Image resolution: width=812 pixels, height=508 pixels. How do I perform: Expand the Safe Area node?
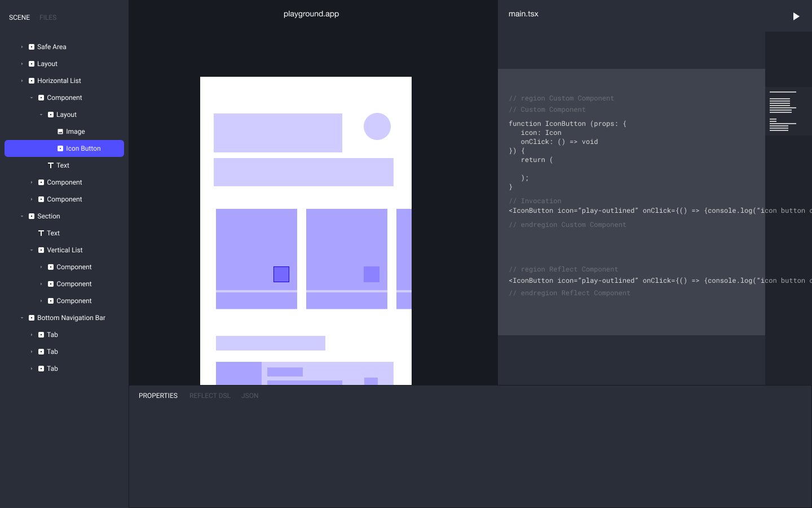[22, 47]
